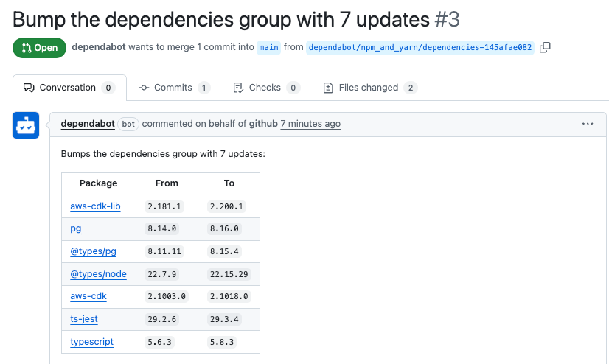Click the Package column header

tap(99, 183)
